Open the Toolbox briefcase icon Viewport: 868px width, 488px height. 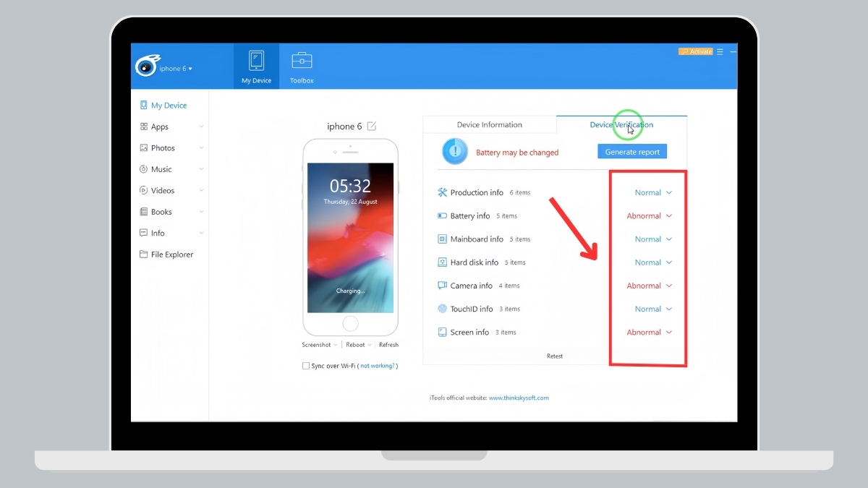pyautogui.click(x=302, y=60)
